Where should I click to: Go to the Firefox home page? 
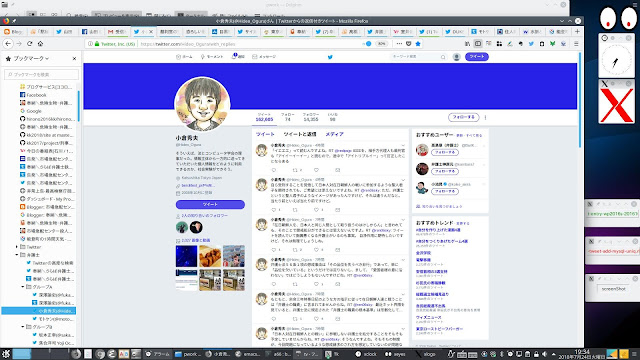[40, 44]
